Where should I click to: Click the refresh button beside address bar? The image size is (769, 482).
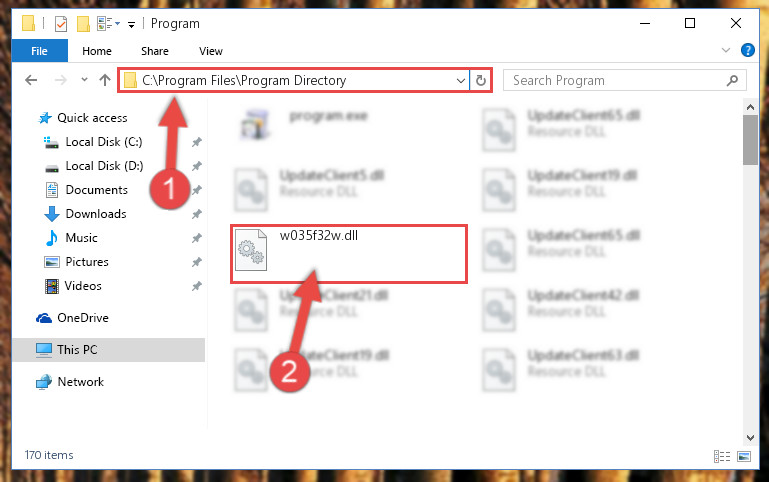pos(481,80)
